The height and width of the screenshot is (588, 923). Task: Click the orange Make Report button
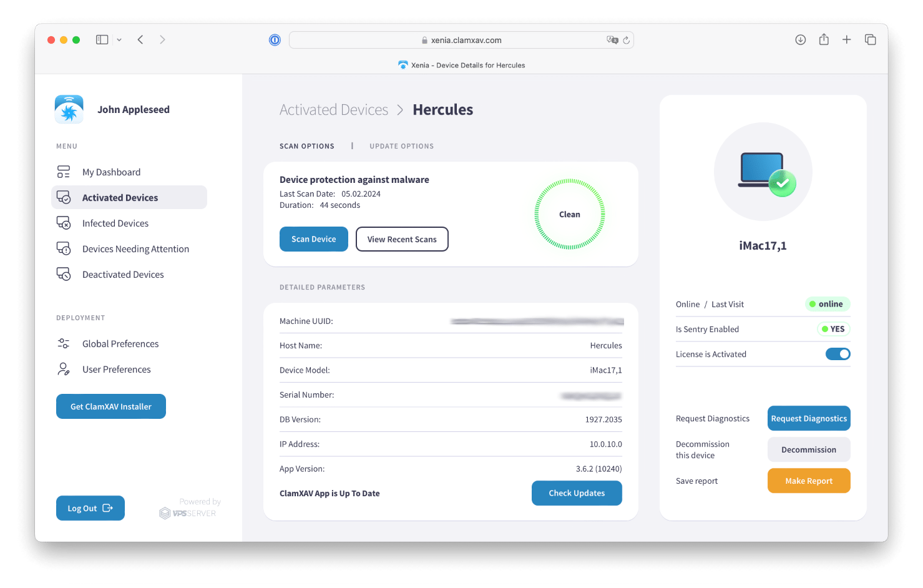808,481
